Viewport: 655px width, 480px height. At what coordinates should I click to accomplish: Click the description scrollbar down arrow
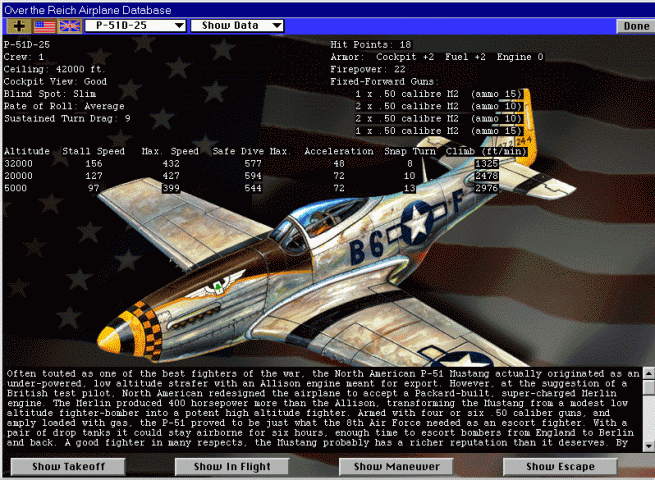tap(648, 447)
